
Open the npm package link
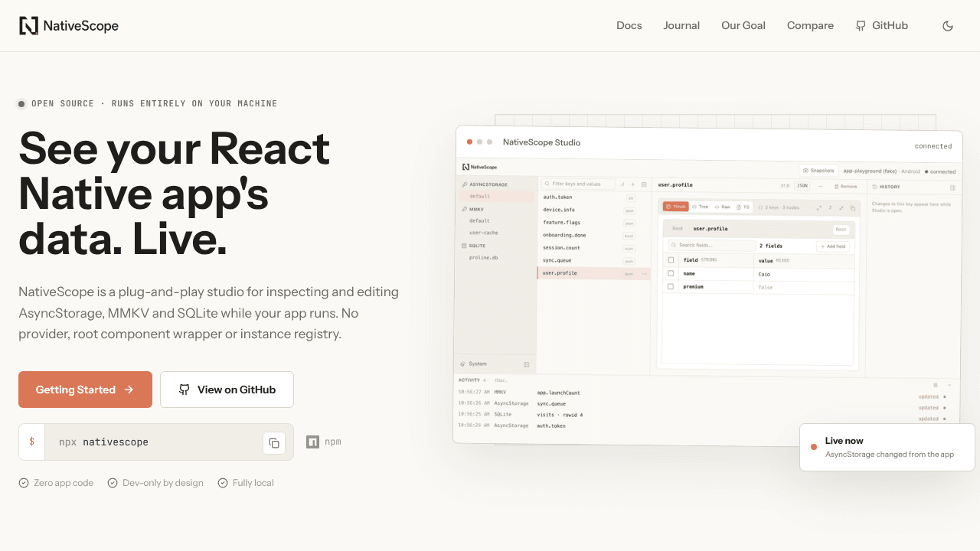324,442
